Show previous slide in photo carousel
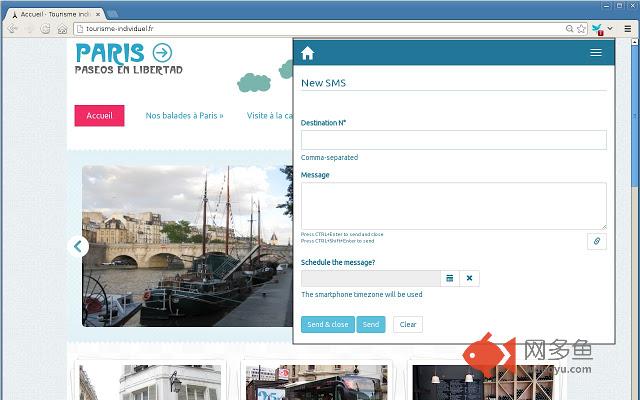The height and width of the screenshot is (400, 640). [x=78, y=246]
